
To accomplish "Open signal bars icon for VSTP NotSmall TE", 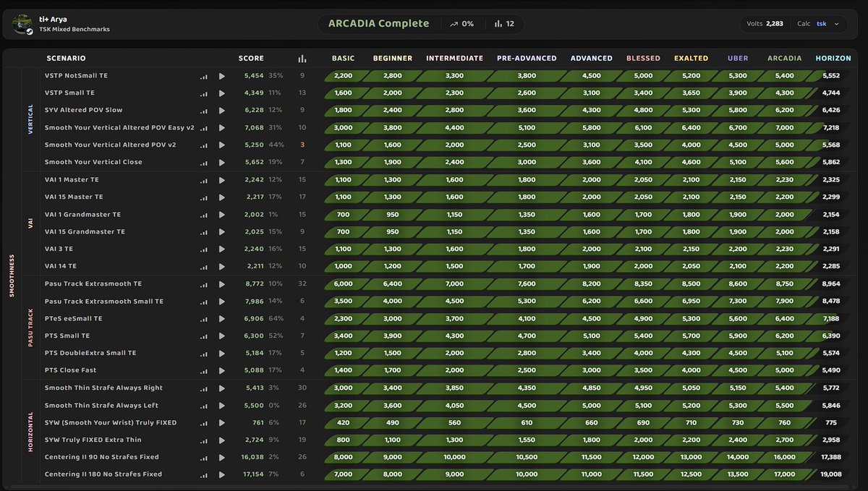I will [x=204, y=76].
